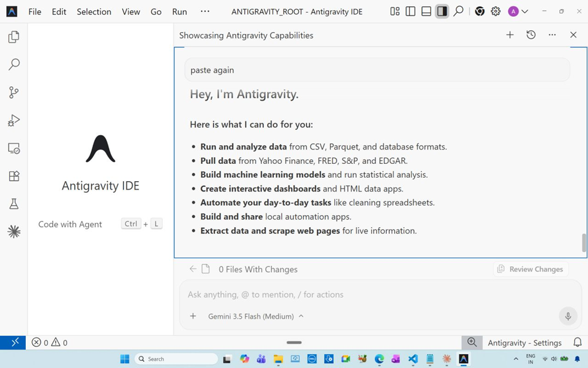The height and width of the screenshot is (368, 588).
Task: Open the Chrome browser icon in title bar
Action: (479, 11)
